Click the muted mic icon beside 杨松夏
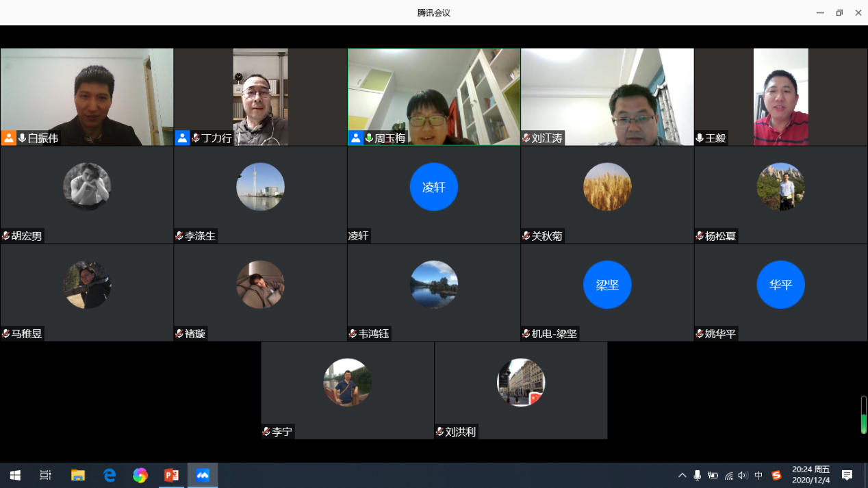Image resolution: width=868 pixels, height=488 pixels. [700, 236]
